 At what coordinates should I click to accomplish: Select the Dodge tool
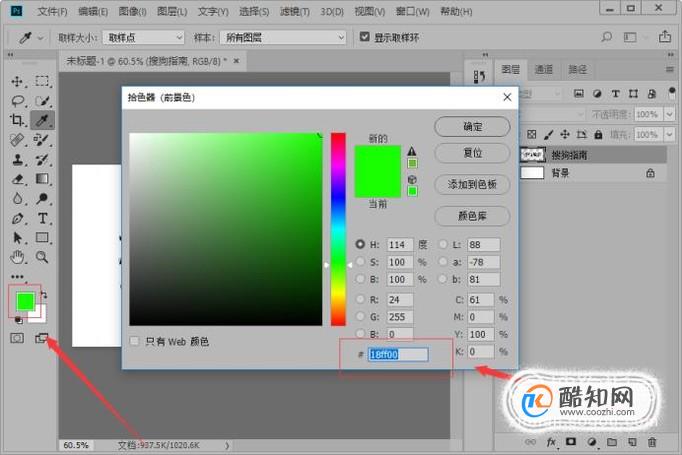click(42, 198)
